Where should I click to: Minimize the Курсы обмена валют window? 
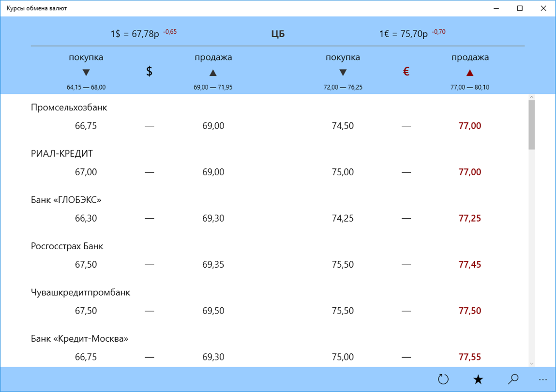[x=496, y=8]
